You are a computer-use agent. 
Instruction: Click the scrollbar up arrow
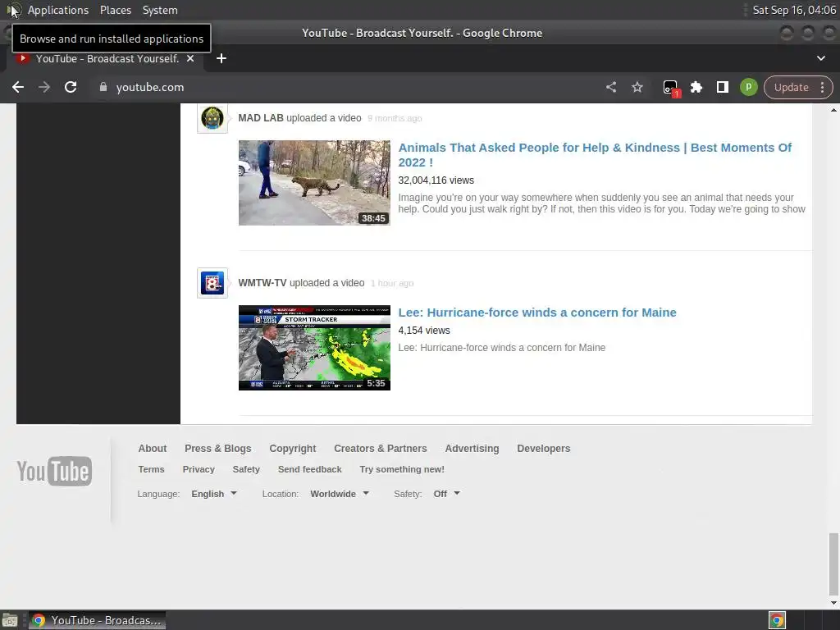click(x=833, y=110)
